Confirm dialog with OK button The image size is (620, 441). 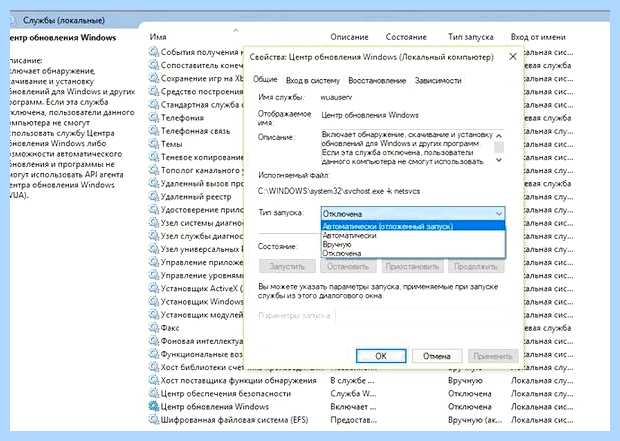tap(381, 356)
